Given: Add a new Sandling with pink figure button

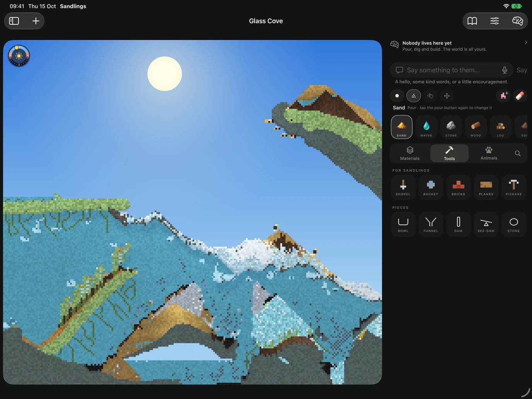Looking at the screenshot, I should 504,95.
